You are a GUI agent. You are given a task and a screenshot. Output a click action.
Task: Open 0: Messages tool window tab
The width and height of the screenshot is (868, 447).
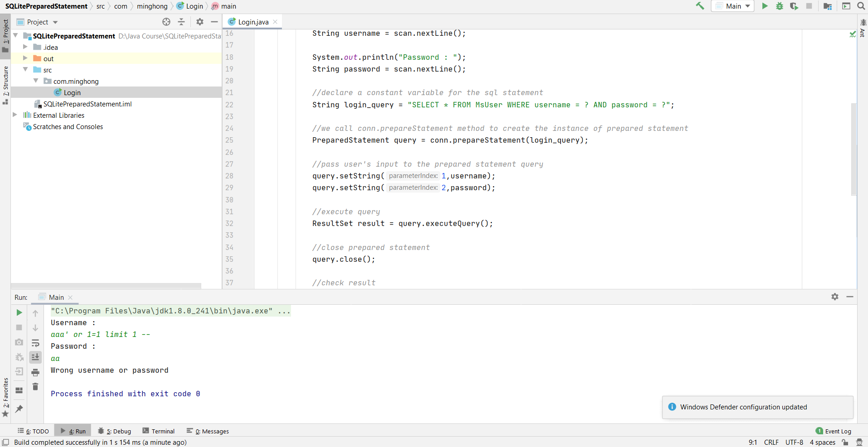click(208, 431)
